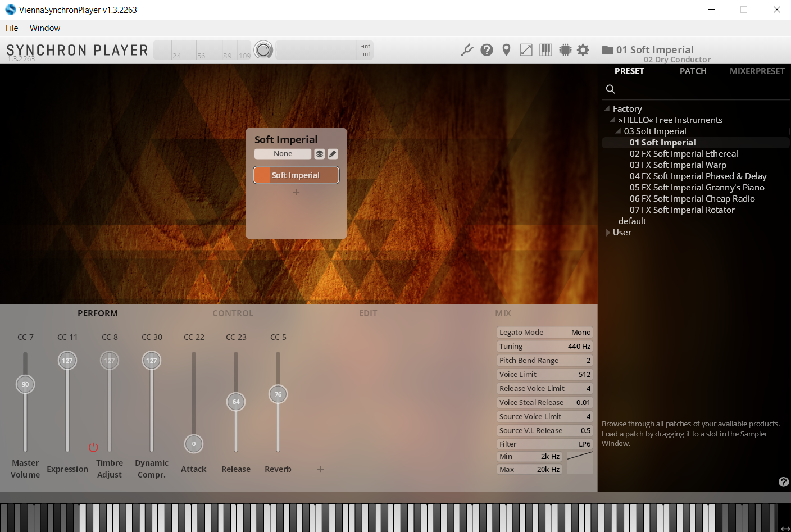Click the location pin icon
The height and width of the screenshot is (532, 791).
click(507, 50)
